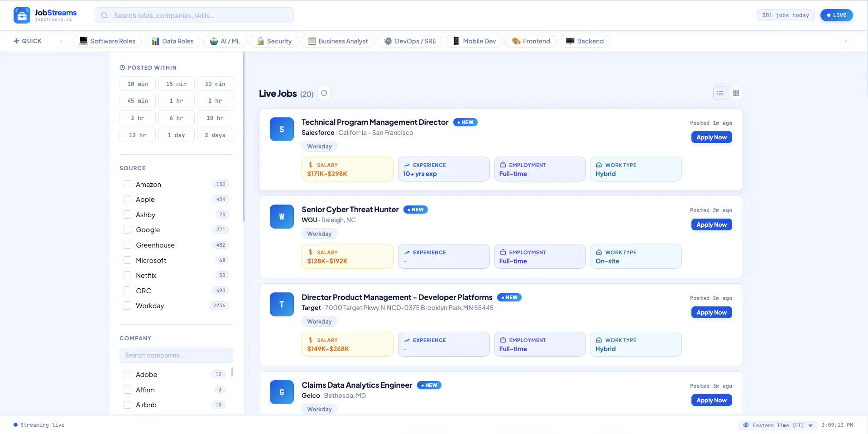Image resolution: width=868 pixels, height=434 pixels.
Task: Filter jobs posted within 2 days
Action: [215, 135]
